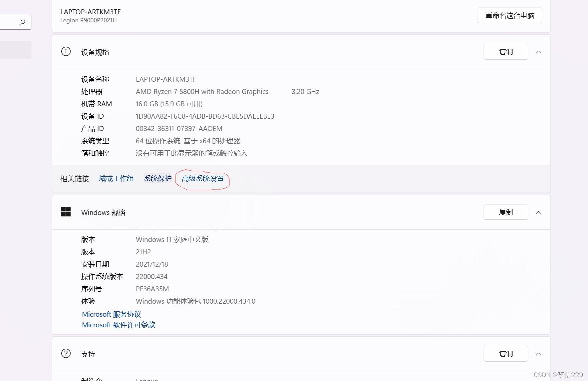Click the 处理器 label

[x=92, y=92]
